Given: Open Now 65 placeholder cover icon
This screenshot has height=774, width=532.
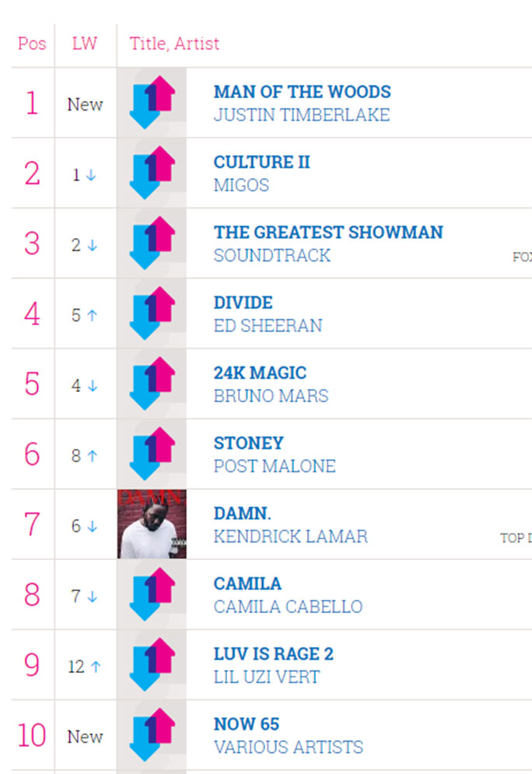Looking at the screenshot, I should (x=152, y=734).
